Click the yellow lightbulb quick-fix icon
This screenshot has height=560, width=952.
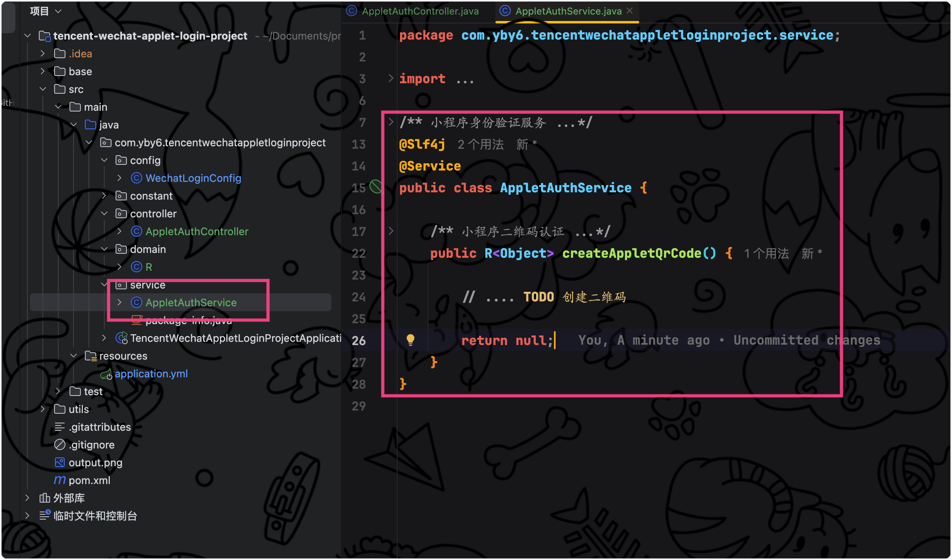pos(410,340)
